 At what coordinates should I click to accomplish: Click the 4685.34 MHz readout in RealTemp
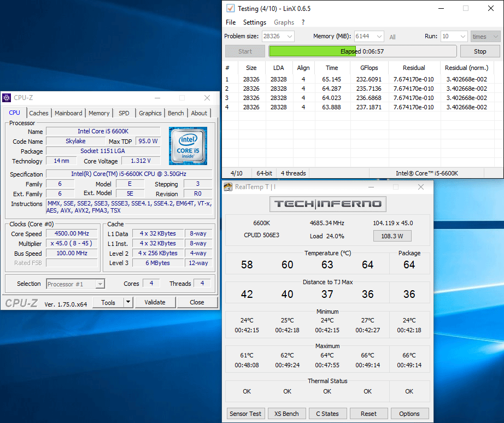327,223
